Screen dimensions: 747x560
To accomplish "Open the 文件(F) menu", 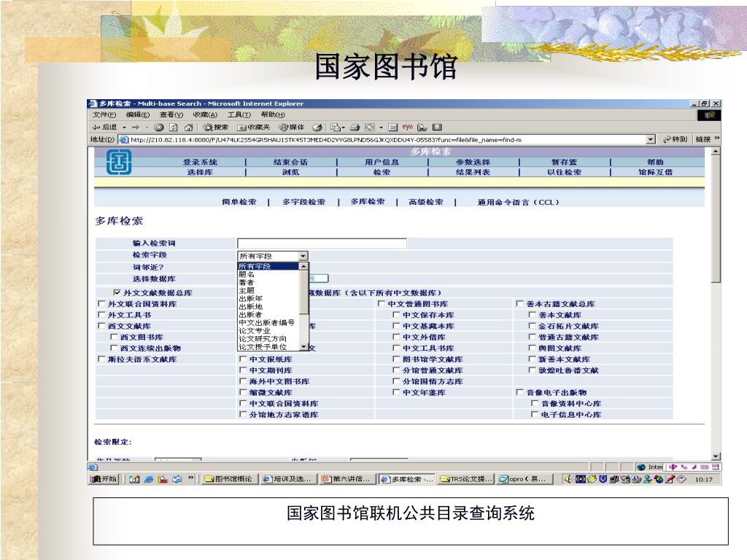I will click(104, 114).
